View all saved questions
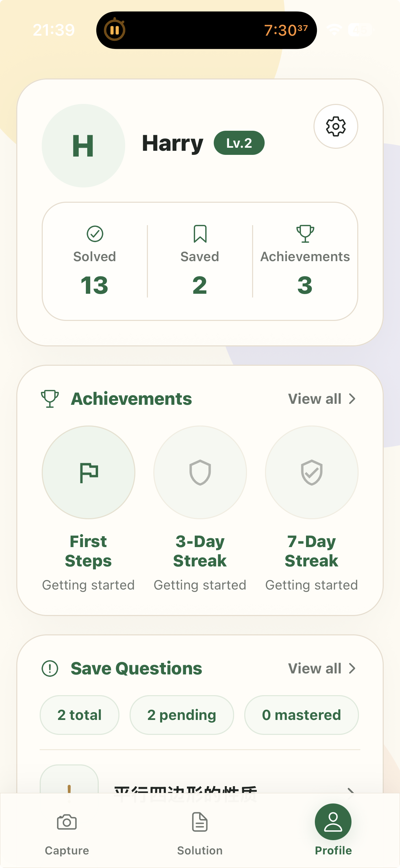400x868 pixels. [x=315, y=668]
